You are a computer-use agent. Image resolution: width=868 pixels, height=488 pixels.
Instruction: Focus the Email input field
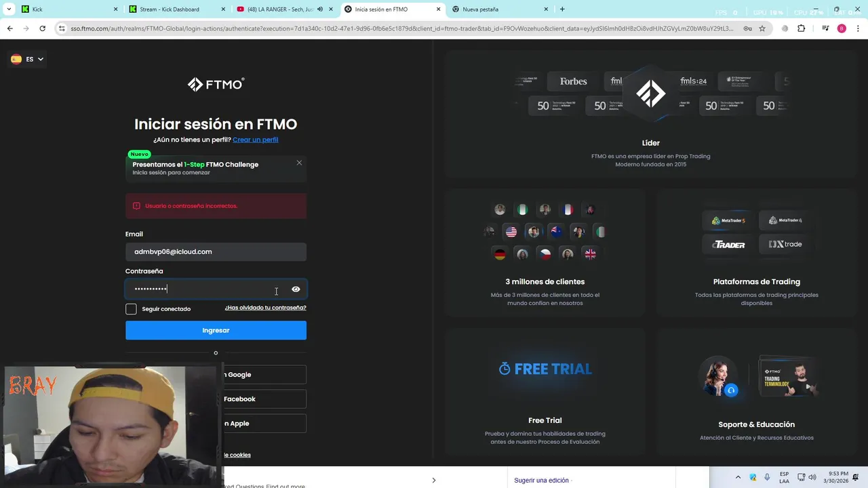coord(216,251)
